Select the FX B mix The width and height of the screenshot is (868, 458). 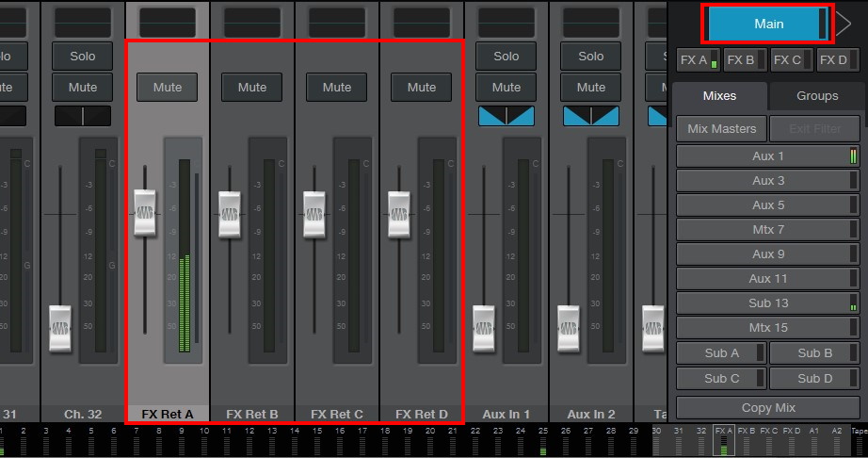[745, 59]
